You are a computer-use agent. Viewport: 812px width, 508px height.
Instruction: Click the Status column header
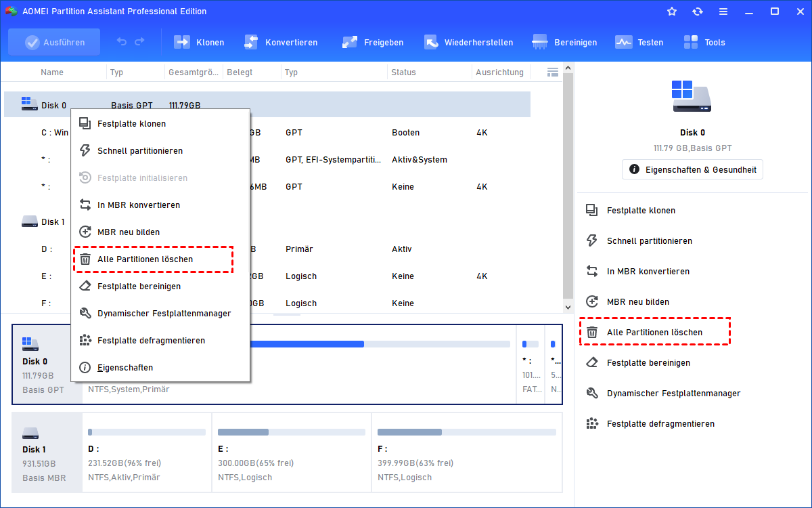pos(403,72)
